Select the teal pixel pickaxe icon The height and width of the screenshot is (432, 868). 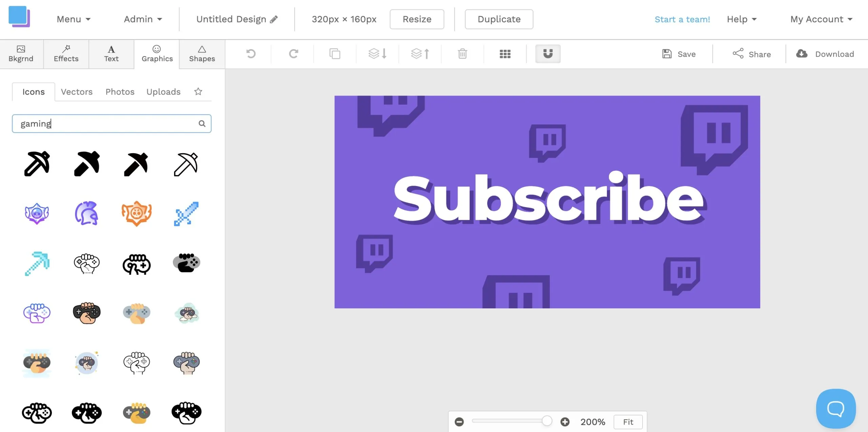[x=37, y=264]
